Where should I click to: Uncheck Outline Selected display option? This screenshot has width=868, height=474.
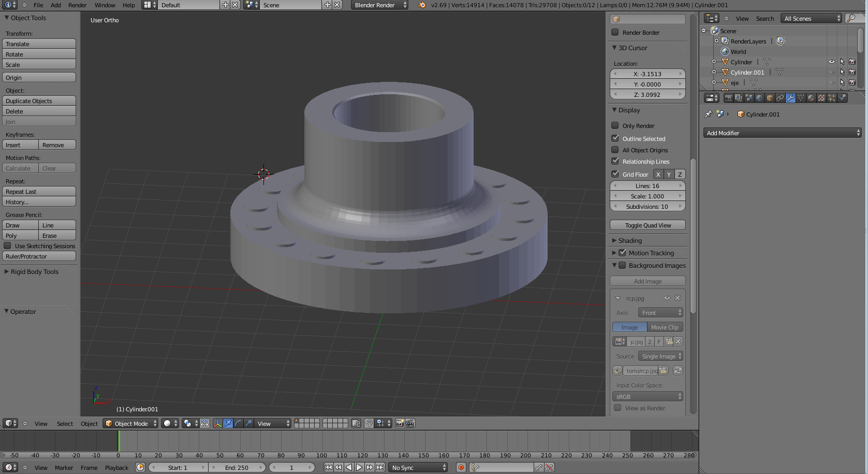pyautogui.click(x=615, y=138)
